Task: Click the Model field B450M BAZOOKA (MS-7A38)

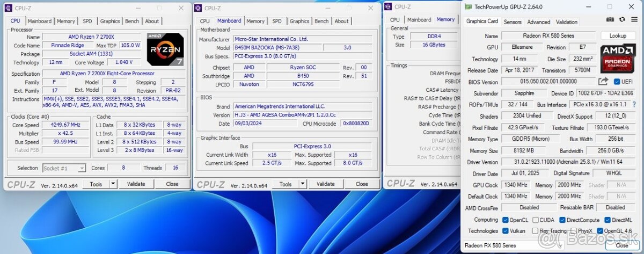Action: (277, 47)
